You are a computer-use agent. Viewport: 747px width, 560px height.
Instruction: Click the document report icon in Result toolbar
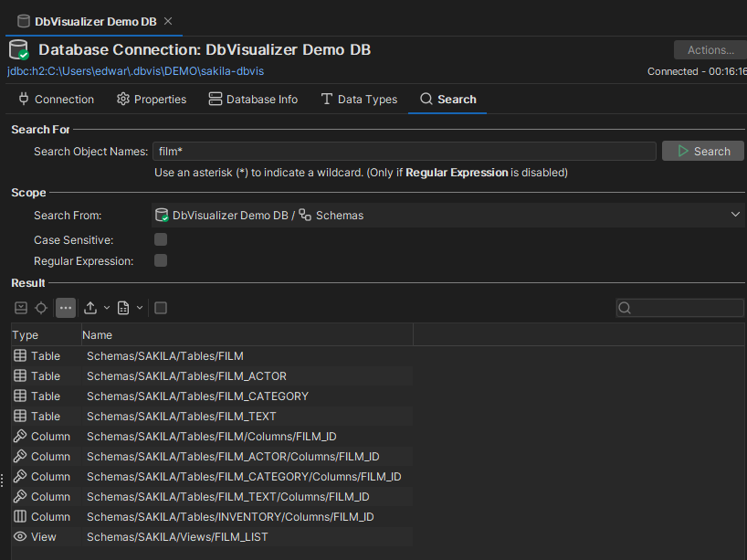[124, 308]
